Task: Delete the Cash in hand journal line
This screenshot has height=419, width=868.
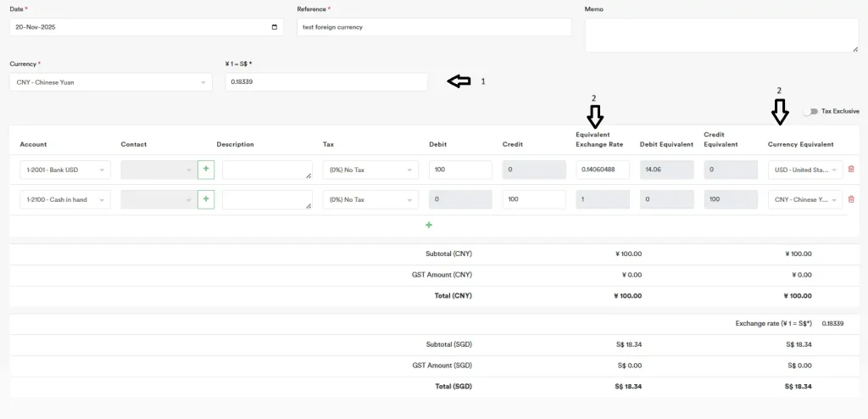Action: click(851, 199)
